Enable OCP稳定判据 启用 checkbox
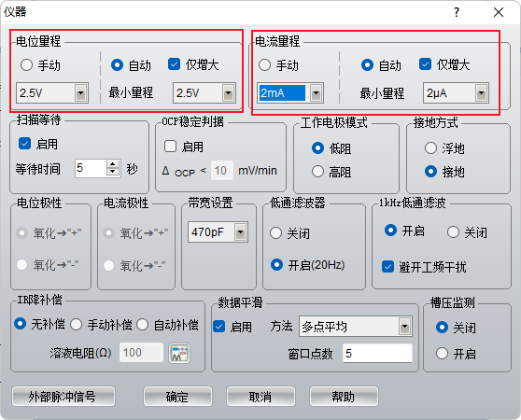This screenshot has height=420, width=521. [171, 147]
